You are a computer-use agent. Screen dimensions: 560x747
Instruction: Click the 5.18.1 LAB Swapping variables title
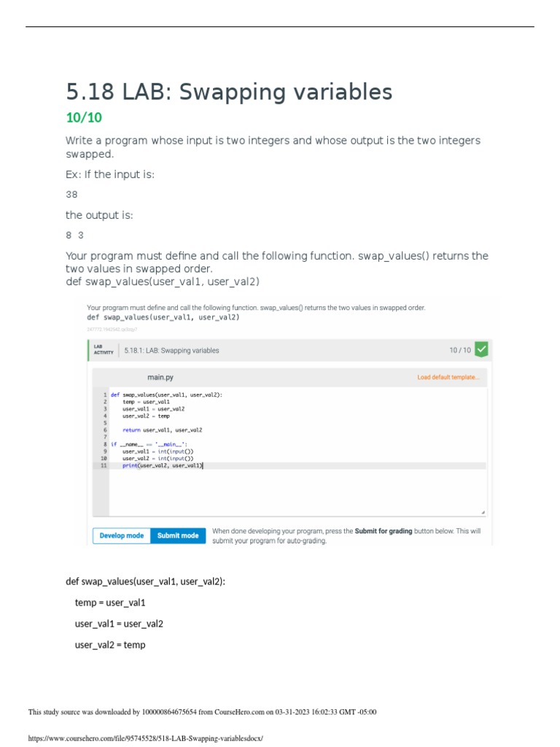coord(171,350)
